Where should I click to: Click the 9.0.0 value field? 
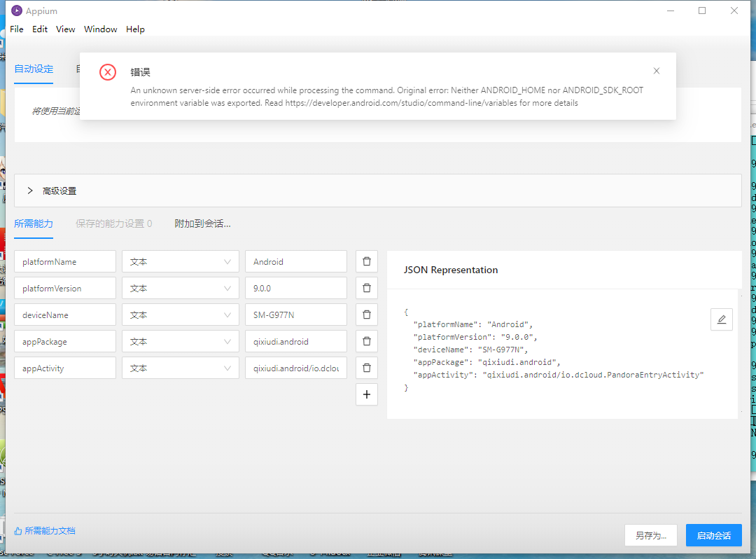point(296,288)
